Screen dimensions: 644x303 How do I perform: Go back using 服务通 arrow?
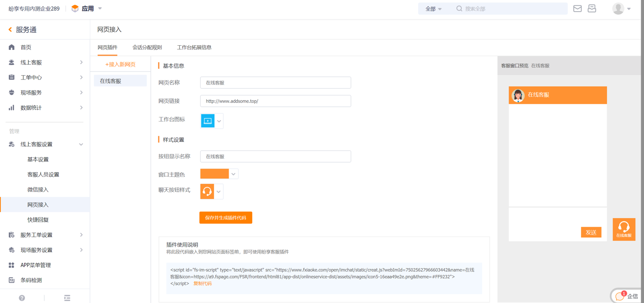pyautogui.click(x=10, y=30)
